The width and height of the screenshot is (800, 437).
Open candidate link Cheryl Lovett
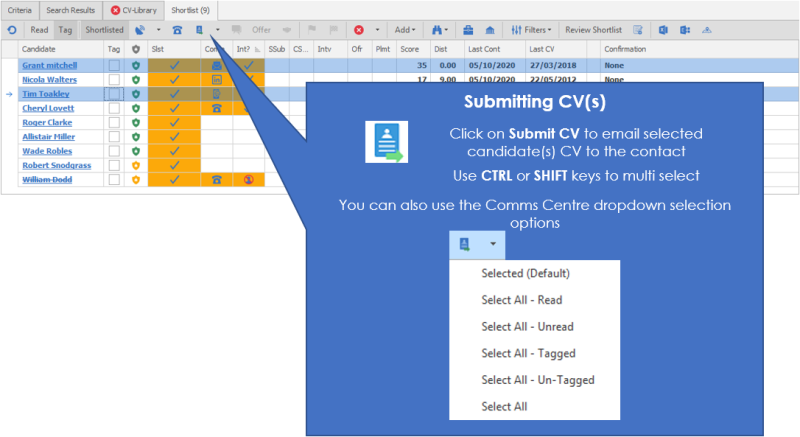pyautogui.click(x=46, y=109)
